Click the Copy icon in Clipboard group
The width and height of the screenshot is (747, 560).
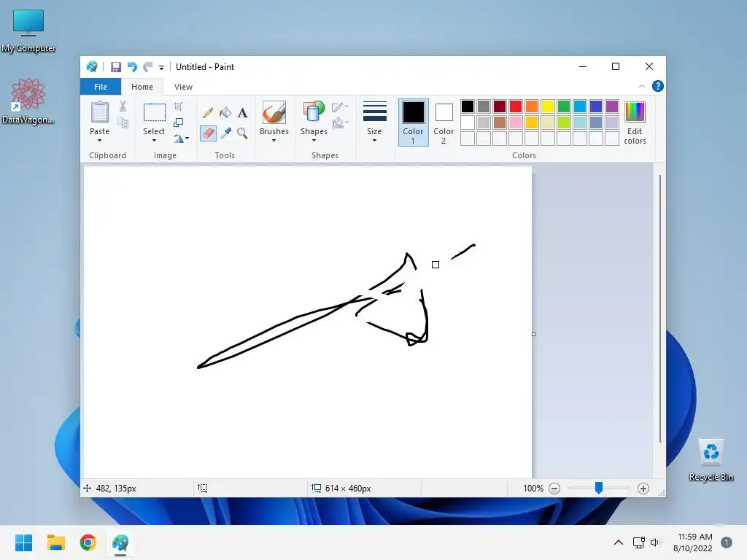pyautogui.click(x=123, y=122)
